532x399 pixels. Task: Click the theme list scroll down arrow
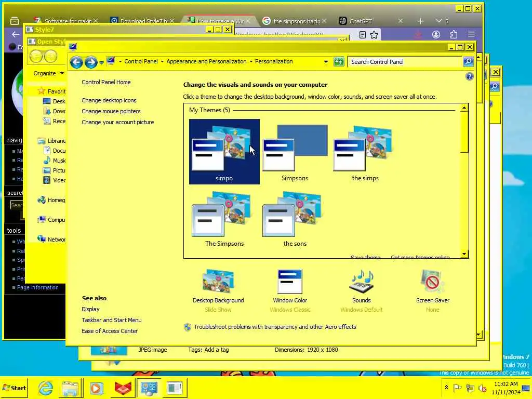pos(464,254)
